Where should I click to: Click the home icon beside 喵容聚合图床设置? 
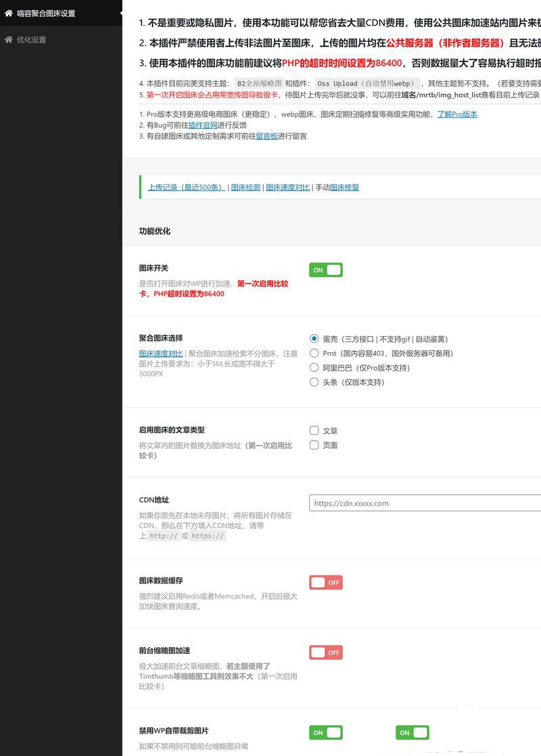click(x=8, y=12)
